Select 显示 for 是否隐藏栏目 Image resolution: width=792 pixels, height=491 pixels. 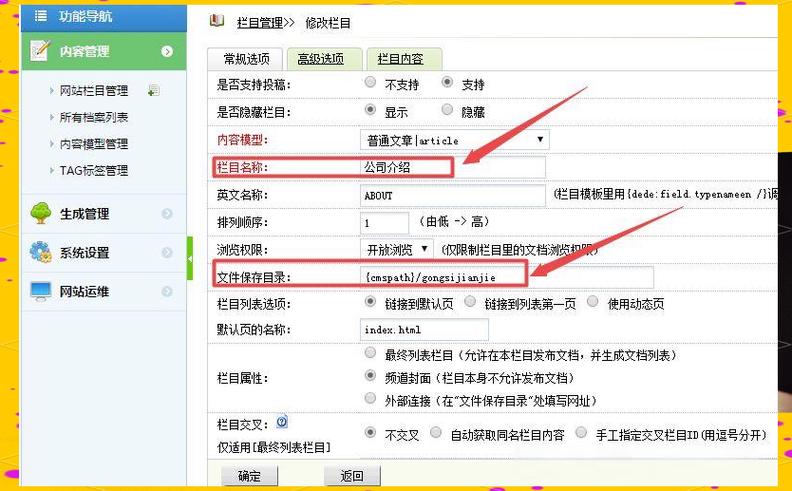coord(370,110)
